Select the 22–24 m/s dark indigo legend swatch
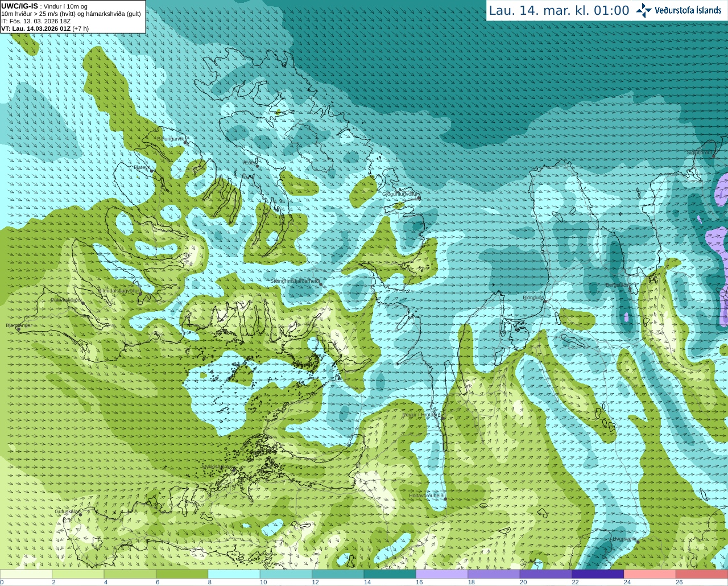Viewport: 728px width, 586px height. click(x=598, y=574)
